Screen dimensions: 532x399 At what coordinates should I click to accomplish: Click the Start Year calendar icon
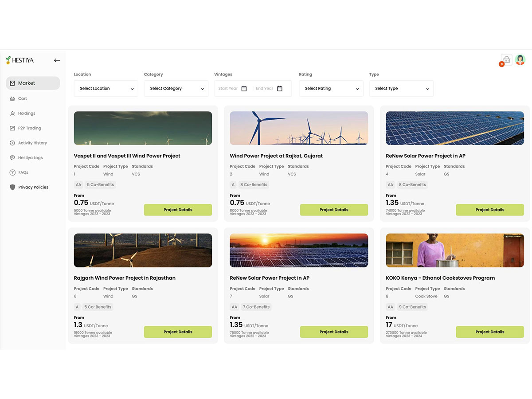(x=244, y=88)
